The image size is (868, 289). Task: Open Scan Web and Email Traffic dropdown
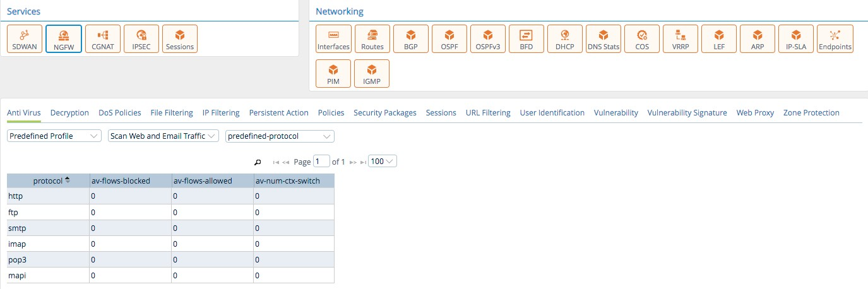[163, 136]
